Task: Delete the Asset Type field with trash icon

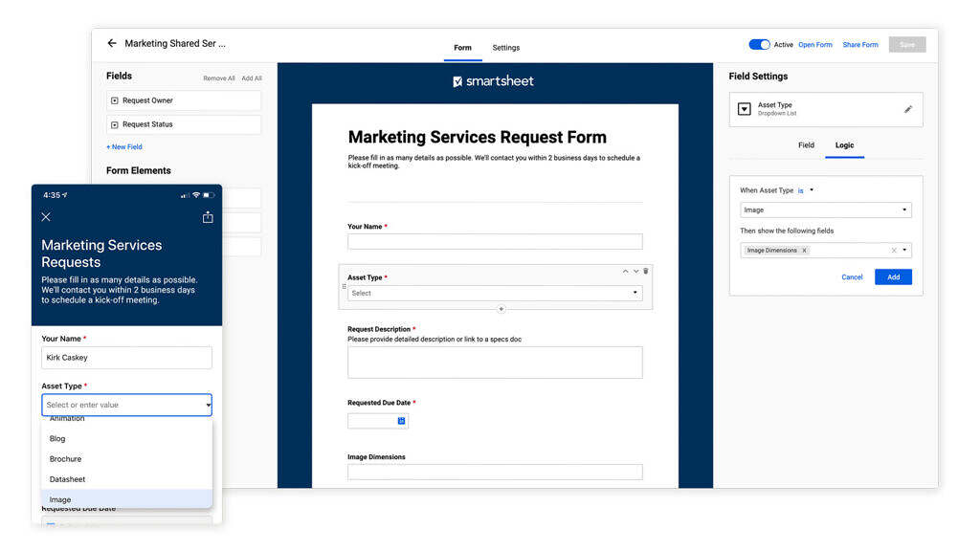Action: pyautogui.click(x=646, y=272)
